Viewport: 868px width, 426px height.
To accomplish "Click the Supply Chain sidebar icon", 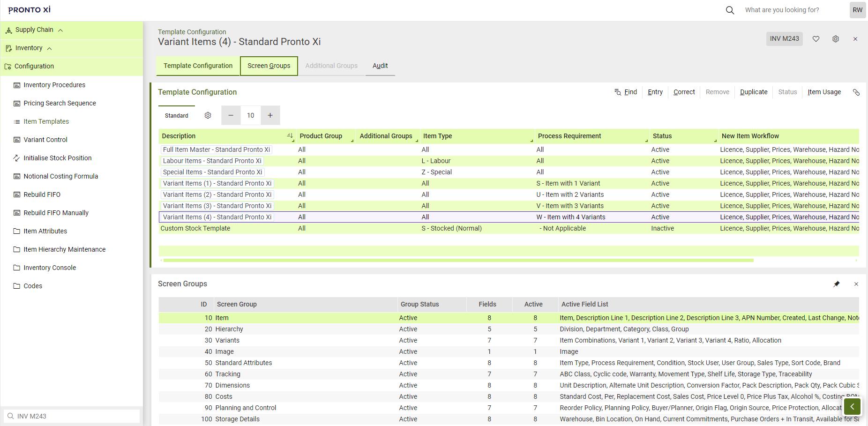I will pyautogui.click(x=8, y=30).
